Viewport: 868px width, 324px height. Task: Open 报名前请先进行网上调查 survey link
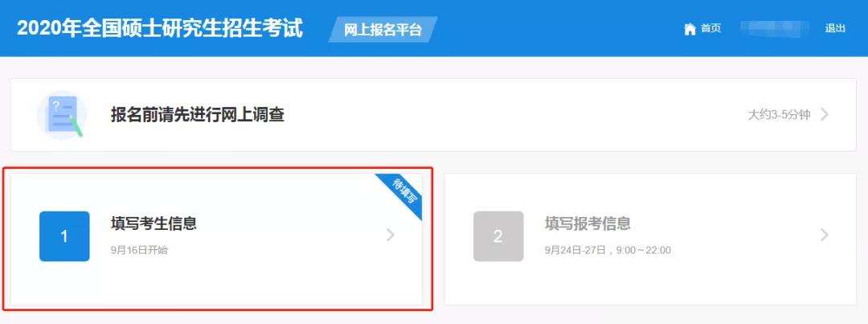(198, 115)
